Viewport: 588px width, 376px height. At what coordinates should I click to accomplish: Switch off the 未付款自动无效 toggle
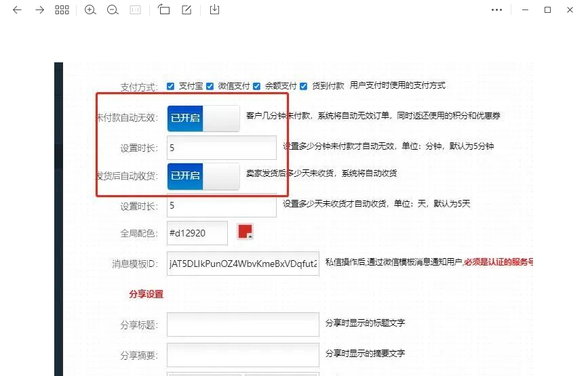(x=203, y=118)
